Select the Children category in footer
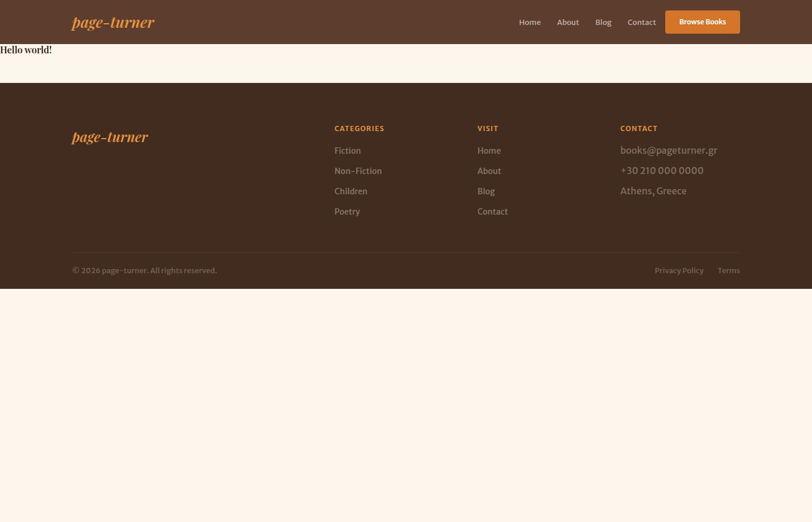This screenshot has height=522, width=812. pos(351,191)
